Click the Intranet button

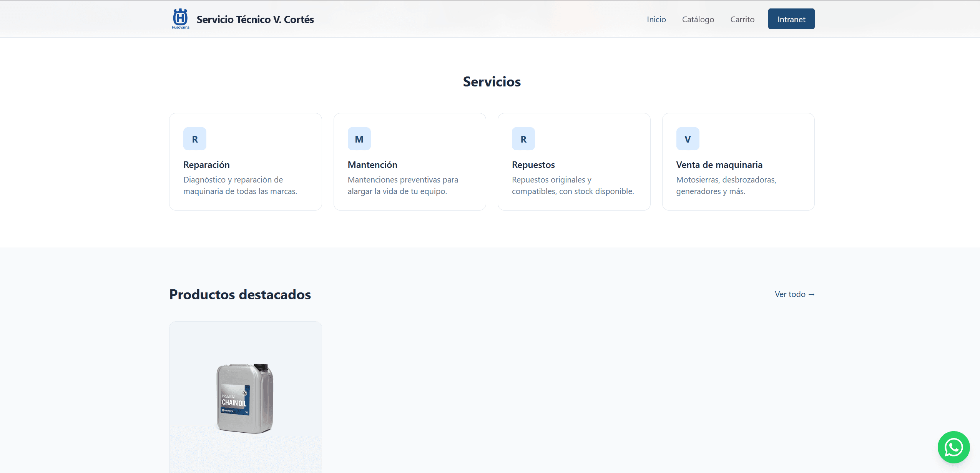[x=791, y=19]
